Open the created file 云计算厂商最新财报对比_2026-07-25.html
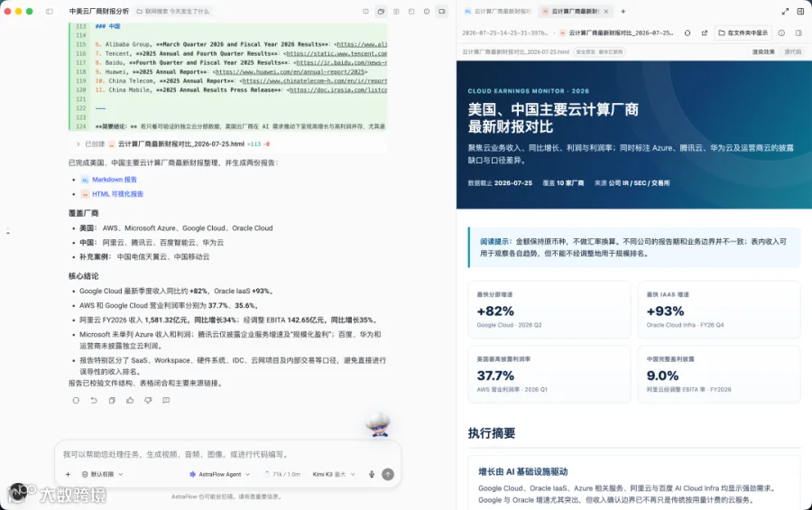The width and height of the screenshot is (812, 510). point(180,144)
